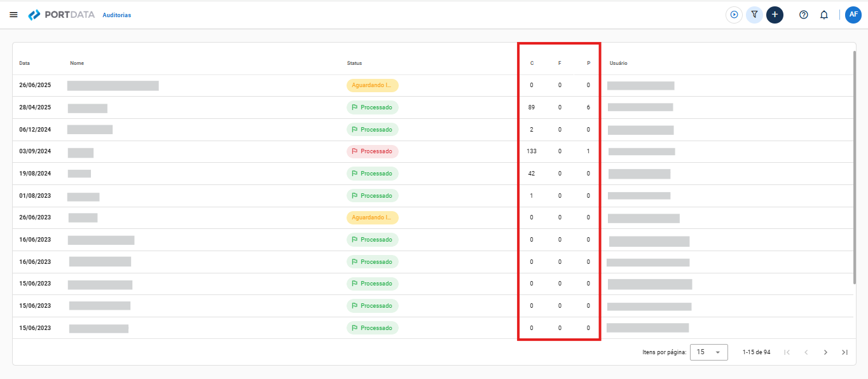Select the red Processado status on 03/09/2024
The height and width of the screenshot is (379, 868).
coord(373,151)
